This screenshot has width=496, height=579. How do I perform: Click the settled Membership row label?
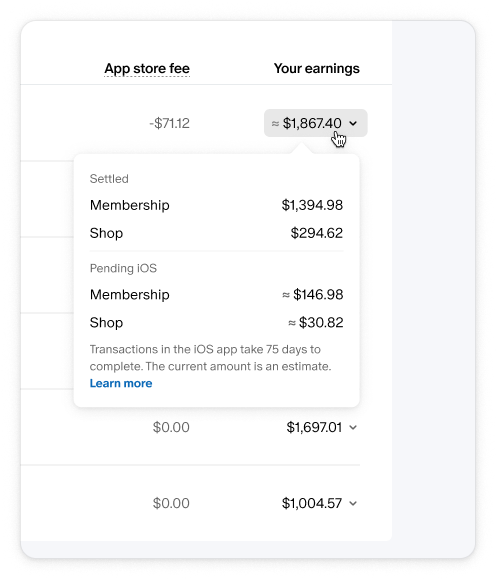click(x=130, y=205)
